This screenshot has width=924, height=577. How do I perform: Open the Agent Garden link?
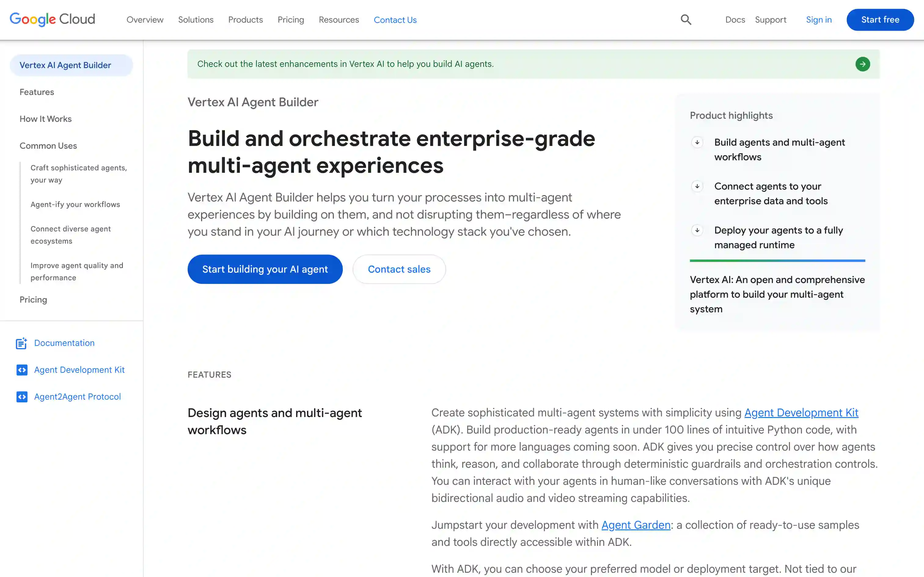coord(636,525)
